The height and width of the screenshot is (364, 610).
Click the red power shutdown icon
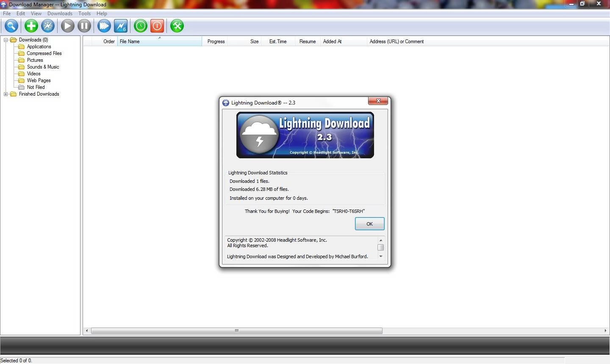(x=157, y=26)
